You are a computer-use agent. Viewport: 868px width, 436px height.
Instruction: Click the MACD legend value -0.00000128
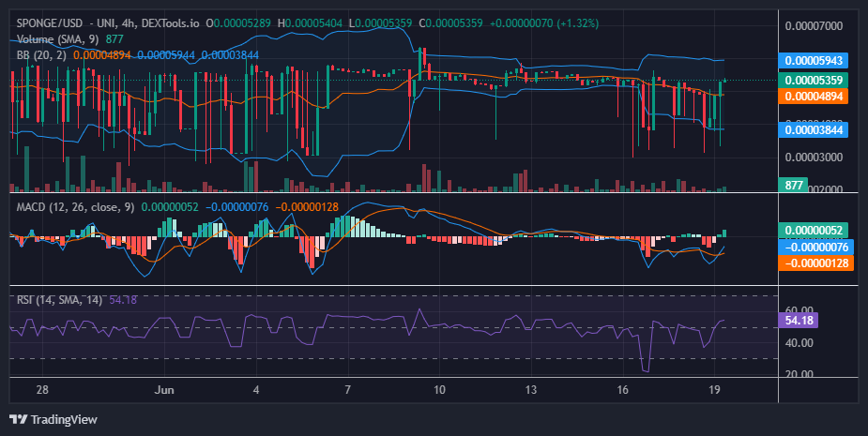(x=306, y=207)
